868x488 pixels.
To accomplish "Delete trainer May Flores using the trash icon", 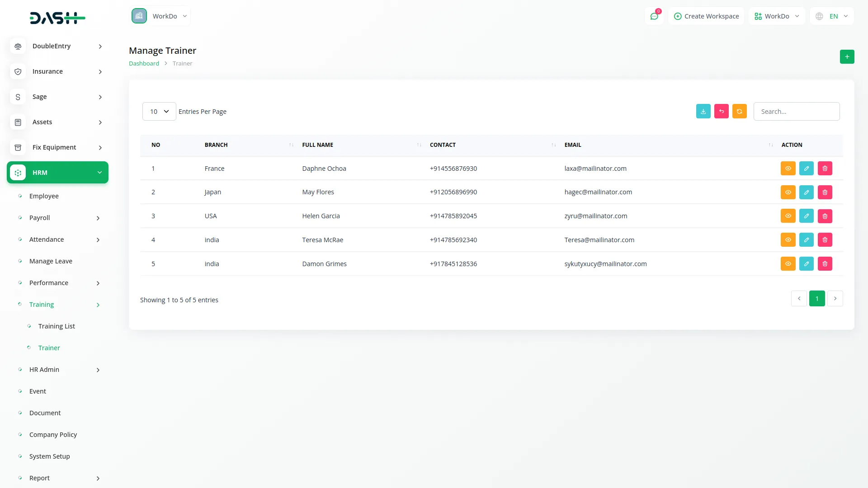I will point(825,192).
